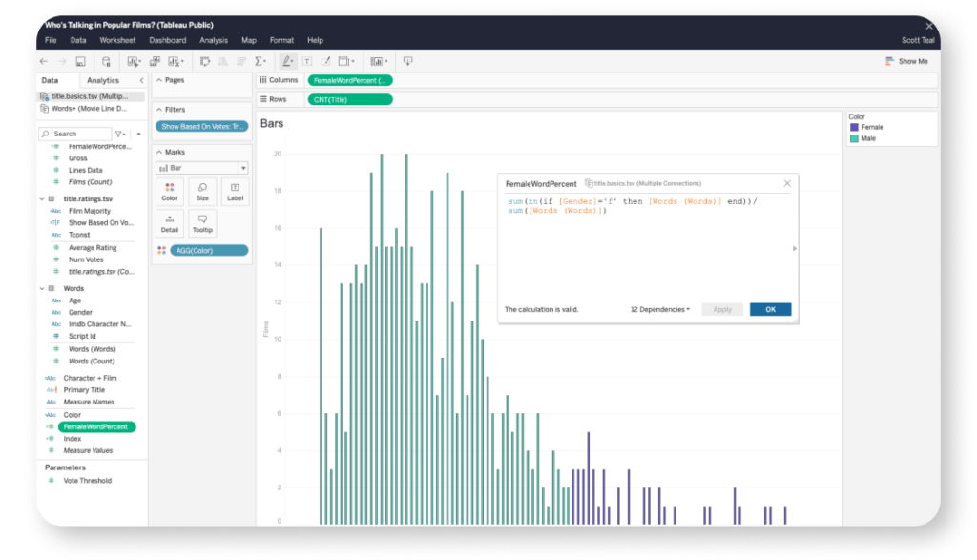Click Apply in the calculation dialog
The height and width of the screenshot is (560, 977).
pos(722,310)
